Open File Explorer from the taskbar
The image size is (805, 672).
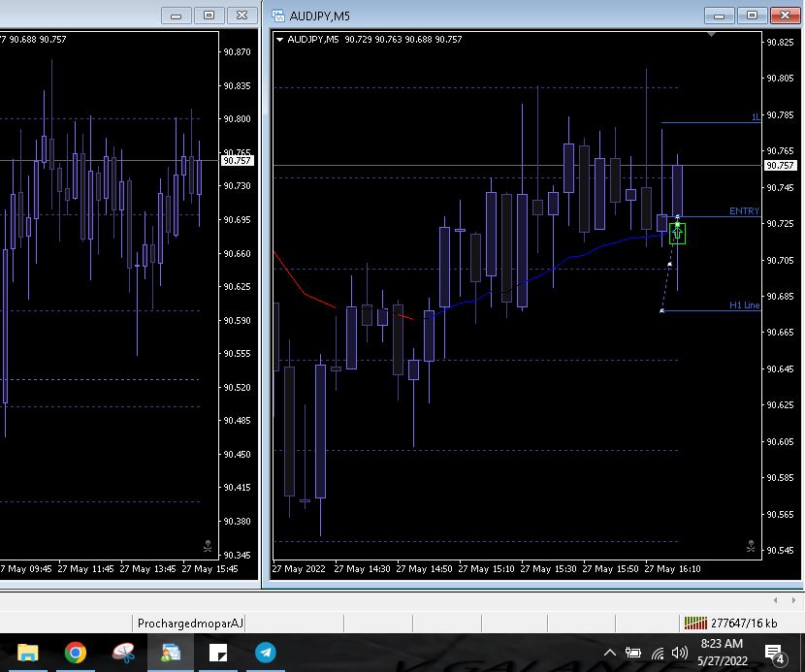(27, 653)
